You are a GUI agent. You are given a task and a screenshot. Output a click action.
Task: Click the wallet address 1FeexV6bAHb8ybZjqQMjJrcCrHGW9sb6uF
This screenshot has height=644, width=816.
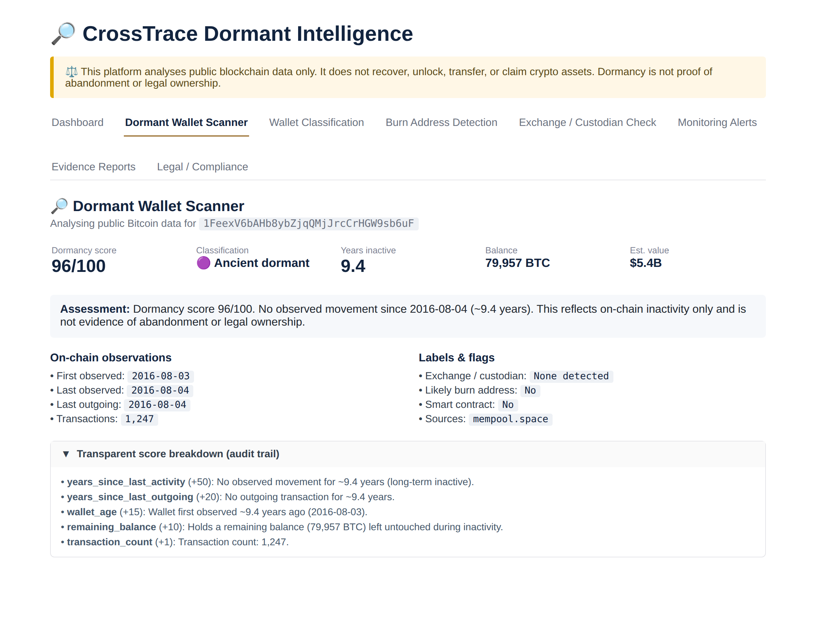click(309, 224)
